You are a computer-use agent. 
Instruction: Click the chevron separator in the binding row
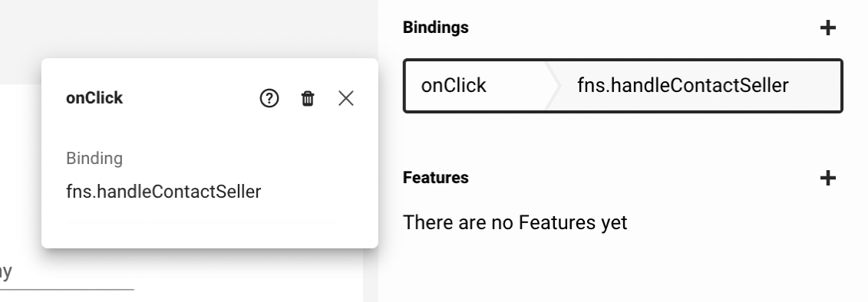pos(553,86)
